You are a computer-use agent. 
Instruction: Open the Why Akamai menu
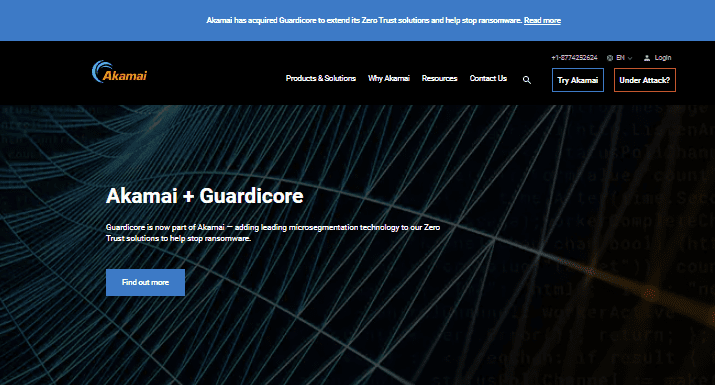(389, 78)
